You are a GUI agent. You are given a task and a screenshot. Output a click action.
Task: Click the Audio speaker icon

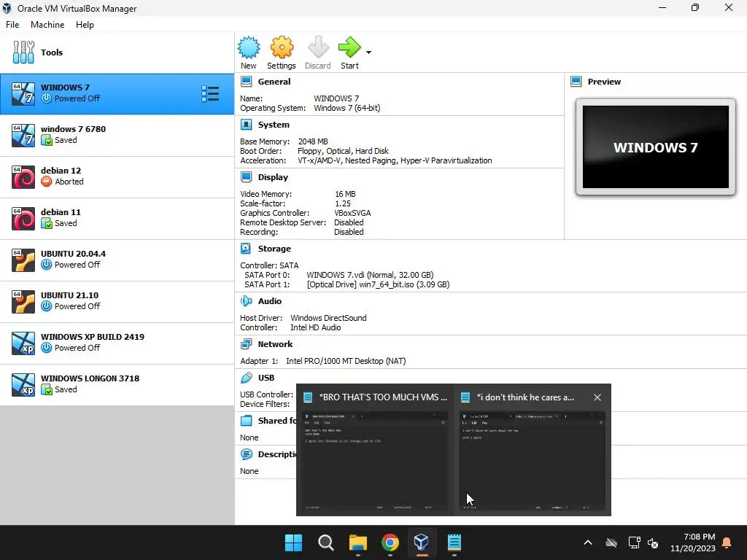point(247,301)
